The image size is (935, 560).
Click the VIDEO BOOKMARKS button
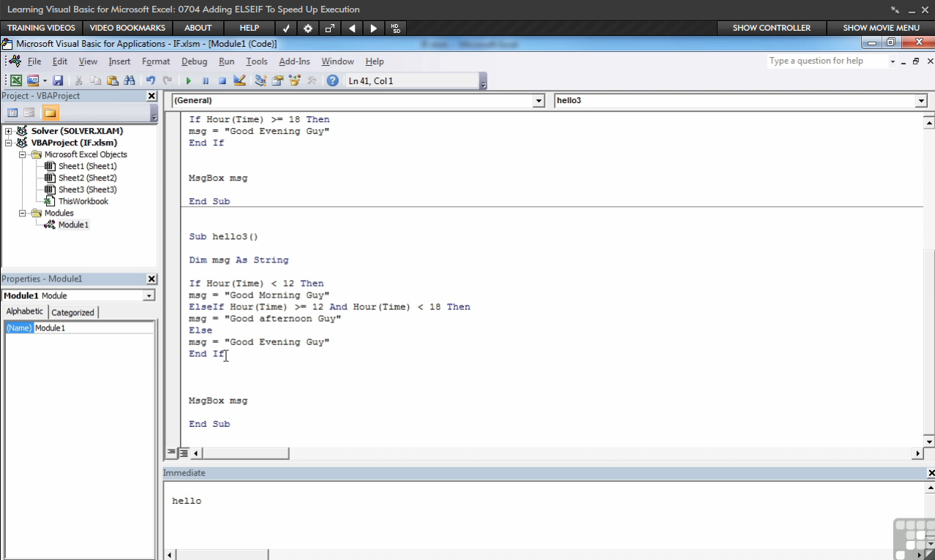click(x=127, y=28)
